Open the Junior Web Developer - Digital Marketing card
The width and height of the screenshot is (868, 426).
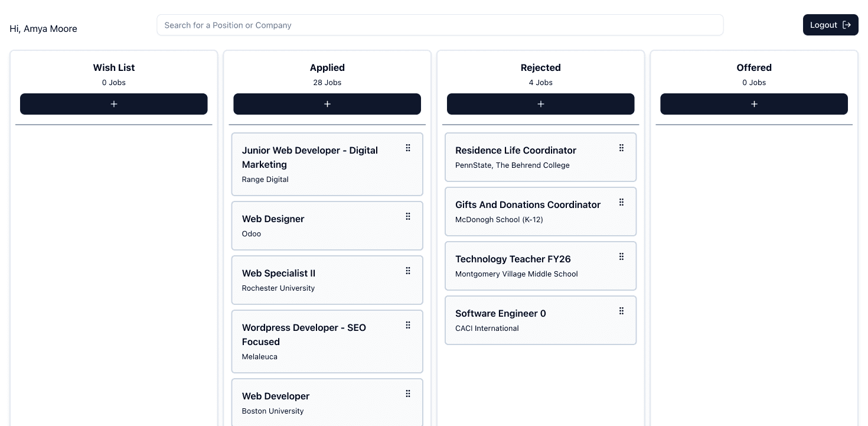click(327, 164)
